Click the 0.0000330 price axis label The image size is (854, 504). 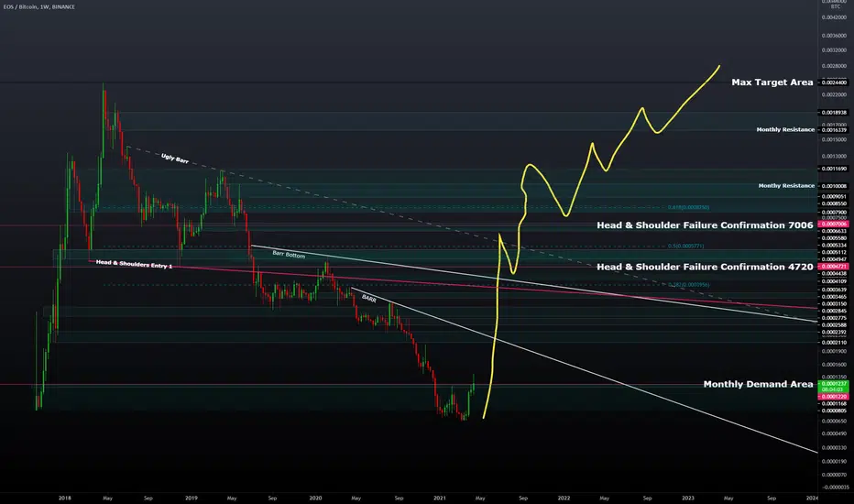click(x=834, y=448)
